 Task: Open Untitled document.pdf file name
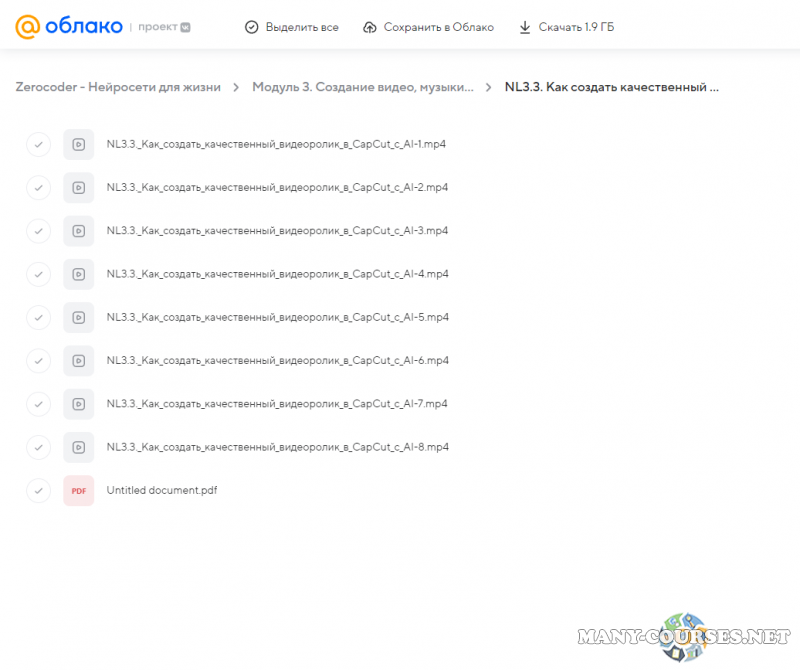[162, 490]
